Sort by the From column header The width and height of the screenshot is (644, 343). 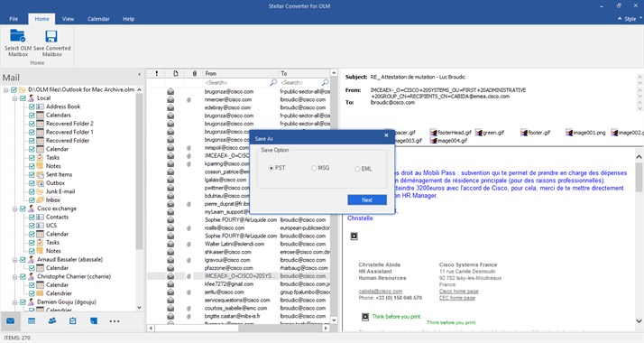pyautogui.click(x=241, y=73)
